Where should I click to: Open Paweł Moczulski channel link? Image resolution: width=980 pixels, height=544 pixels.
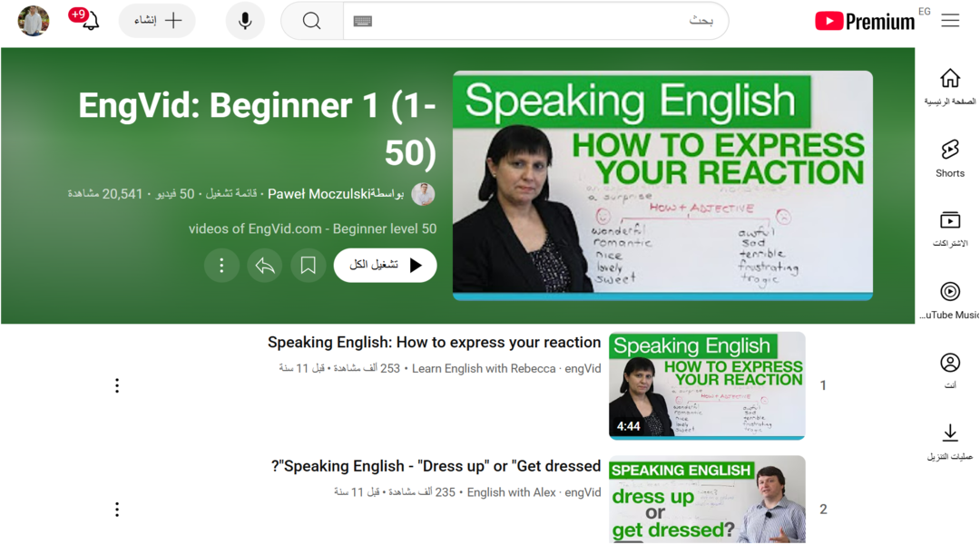[x=318, y=194]
